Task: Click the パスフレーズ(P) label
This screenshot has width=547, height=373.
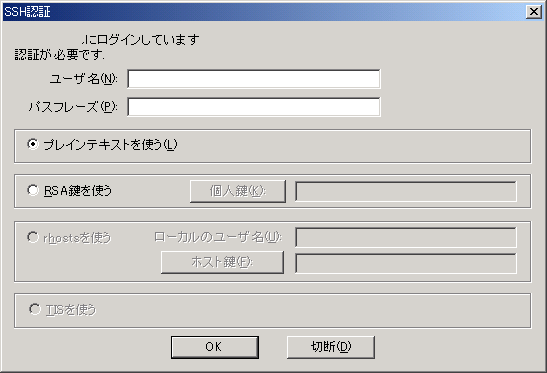Action: (73, 107)
